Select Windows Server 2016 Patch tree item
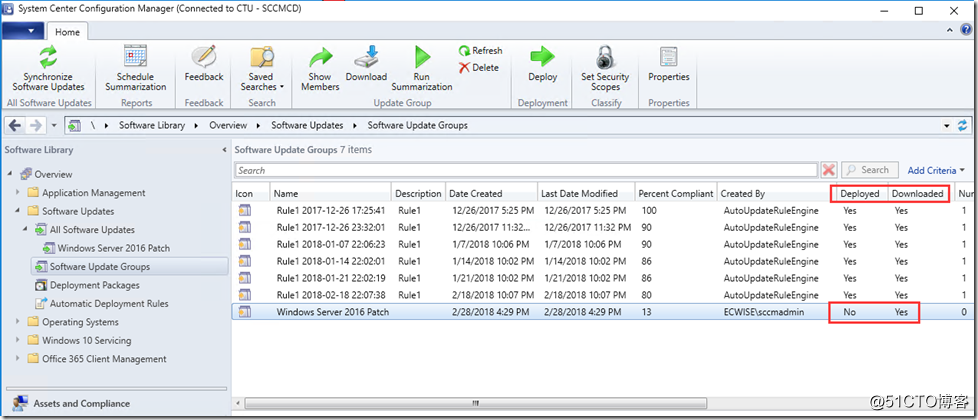This screenshot has width=978, height=420. 114,248
